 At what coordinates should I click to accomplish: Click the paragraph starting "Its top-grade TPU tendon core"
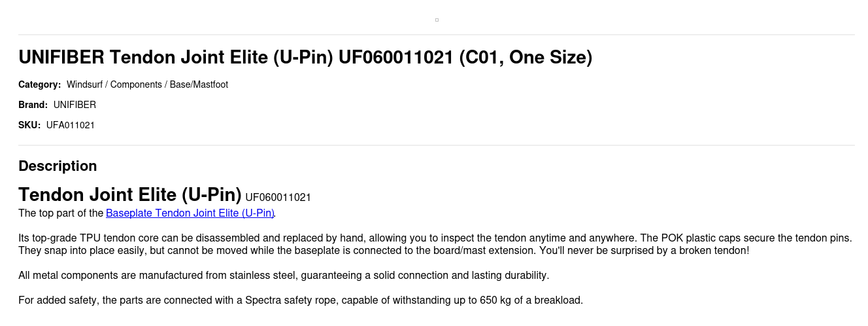tap(327, 238)
